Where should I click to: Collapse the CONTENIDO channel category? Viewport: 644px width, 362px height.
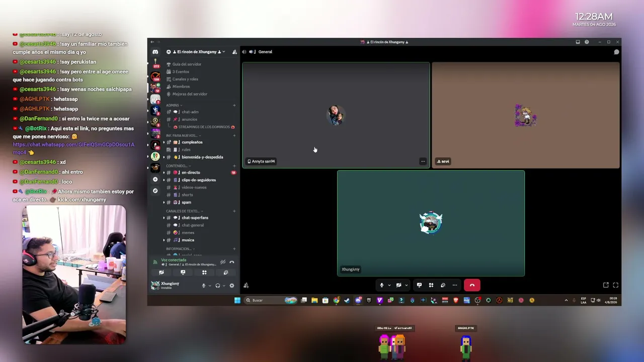[x=178, y=165]
